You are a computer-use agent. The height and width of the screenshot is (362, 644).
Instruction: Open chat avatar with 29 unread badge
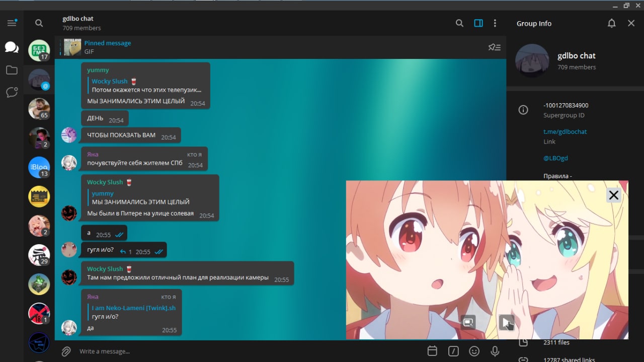point(39,255)
